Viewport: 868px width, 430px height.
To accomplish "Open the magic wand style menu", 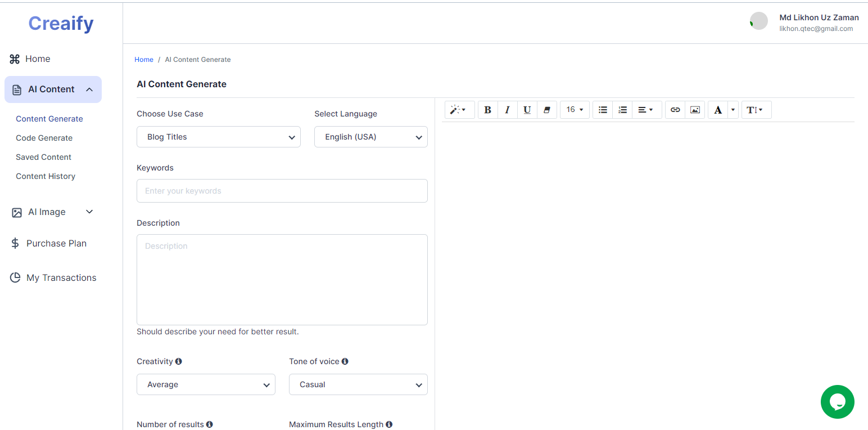I will [x=459, y=110].
